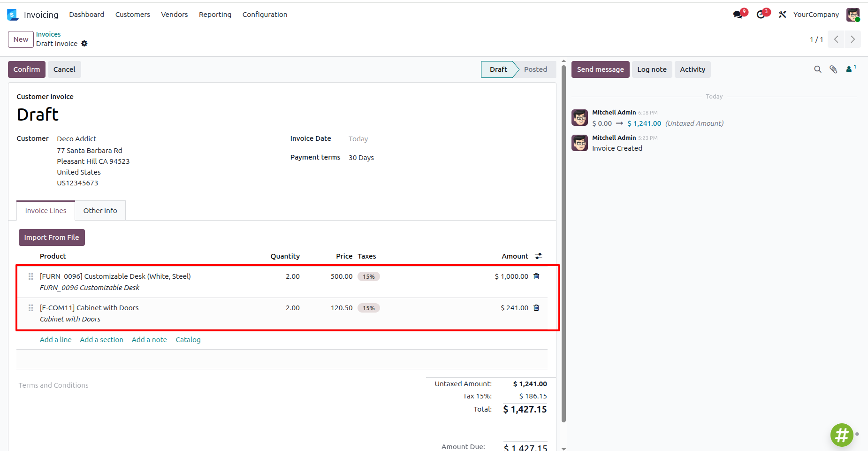
Task: Open the Deco Addict customer field
Action: point(76,139)
